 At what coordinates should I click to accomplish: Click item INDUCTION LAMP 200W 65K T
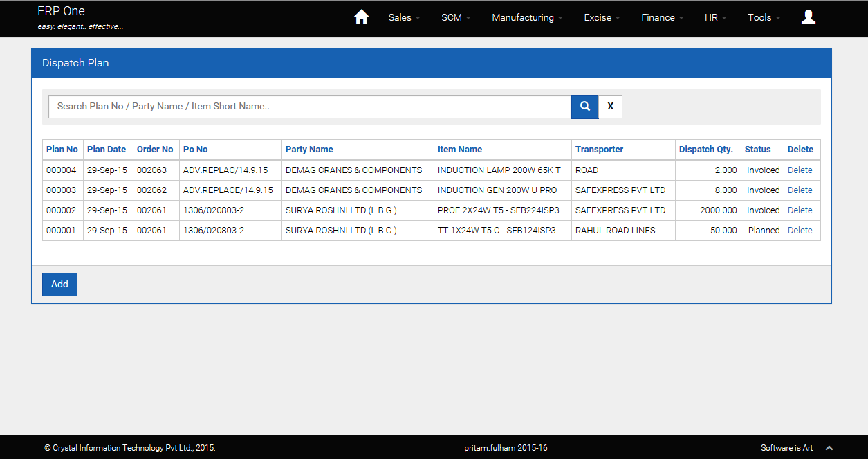pyautogui.click(x=499, y=170)
